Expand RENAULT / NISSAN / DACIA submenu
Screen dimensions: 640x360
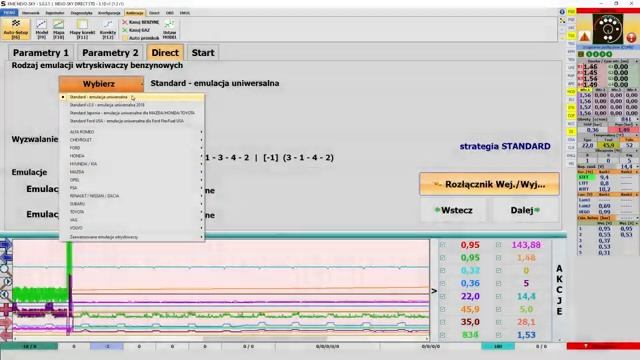132,196
